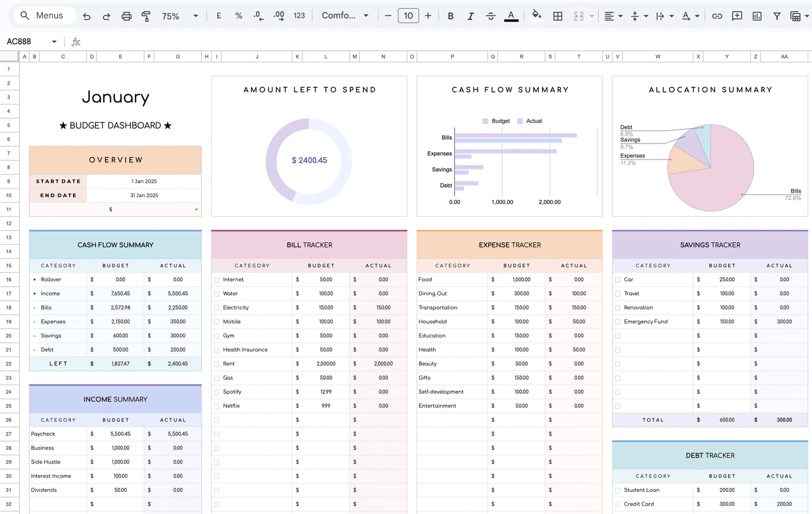Viewport: 812px width, 514px height.
Task: Click the merge cells icon
Action: click(579, 16)
